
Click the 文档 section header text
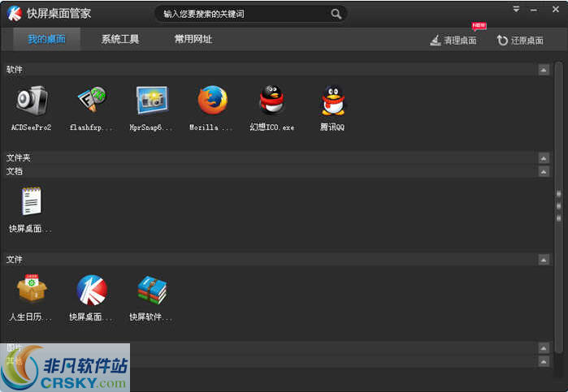click(15, 171)
